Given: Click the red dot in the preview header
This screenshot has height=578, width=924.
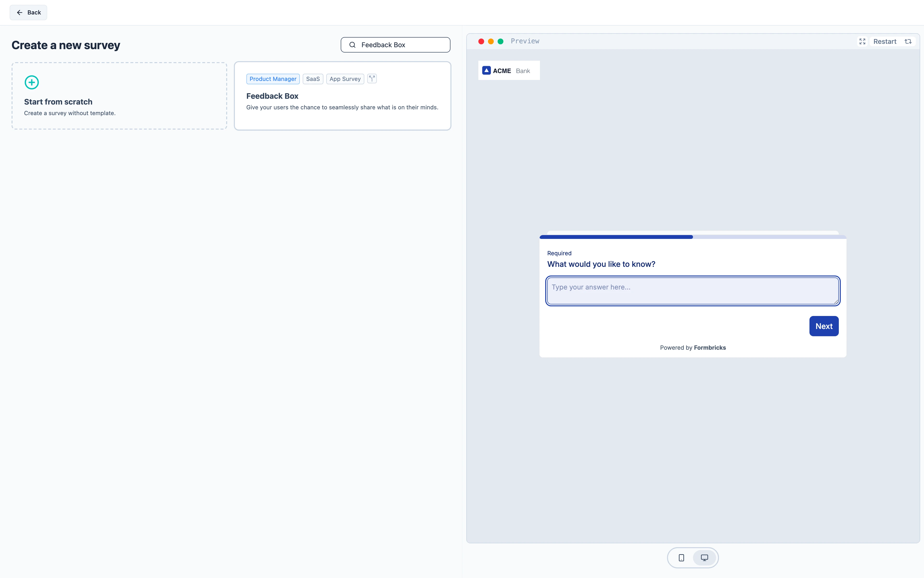Looking at the screenshot, I should click(481, 41).
